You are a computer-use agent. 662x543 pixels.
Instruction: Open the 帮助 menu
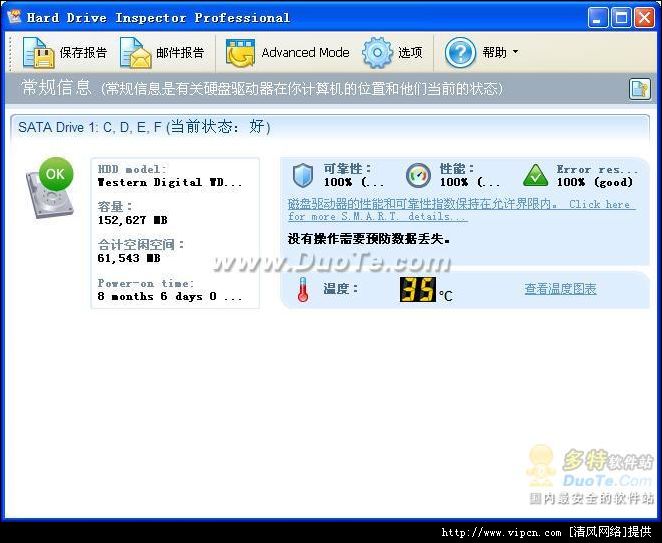click(494, 52)
